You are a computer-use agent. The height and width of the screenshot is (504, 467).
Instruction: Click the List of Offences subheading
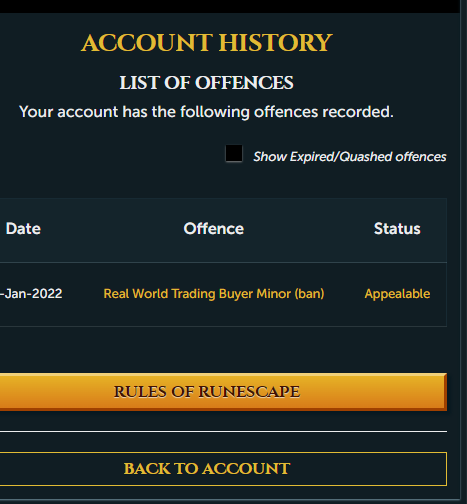click(x=207, y=83)
